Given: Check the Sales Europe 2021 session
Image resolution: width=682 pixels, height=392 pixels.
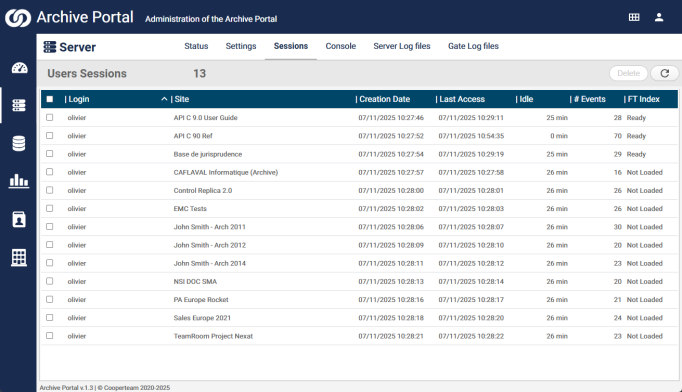Looking at the screenshot, I should [x=50, y=318].
